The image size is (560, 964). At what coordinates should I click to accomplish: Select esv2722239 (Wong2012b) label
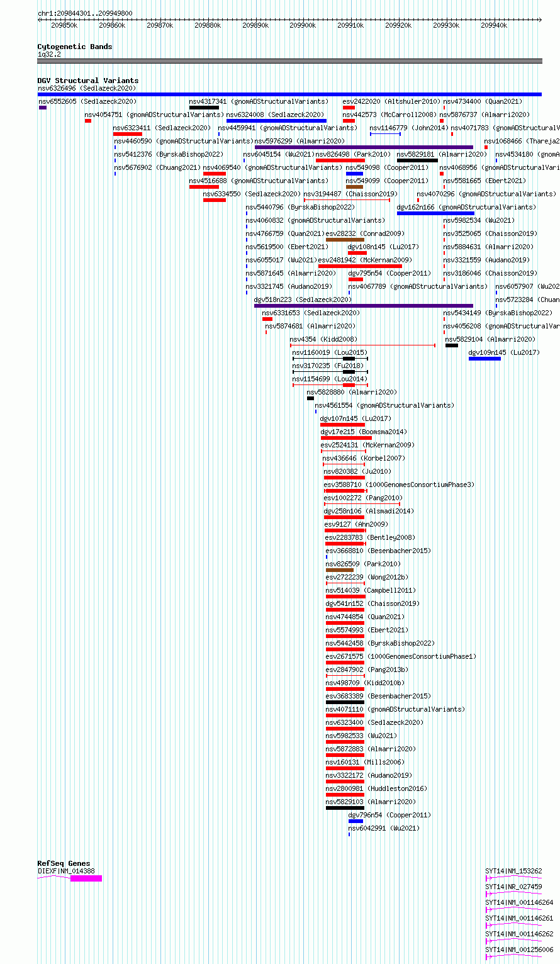coord(367,577)
